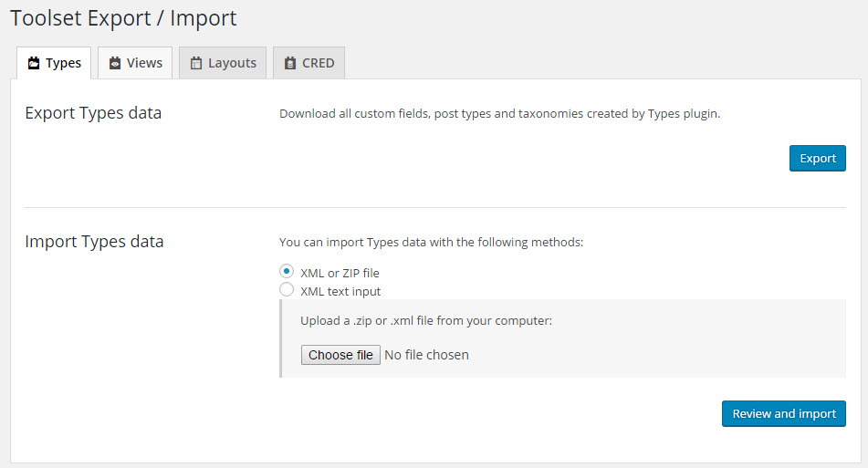Click the Review and import button
Screen dimensions: 868x468
coord(783,414)
